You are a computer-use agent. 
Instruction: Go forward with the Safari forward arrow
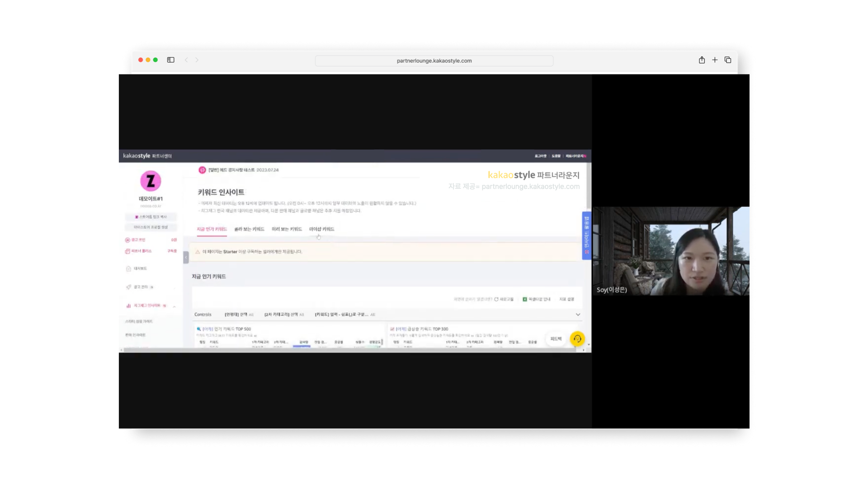(197, 60)
